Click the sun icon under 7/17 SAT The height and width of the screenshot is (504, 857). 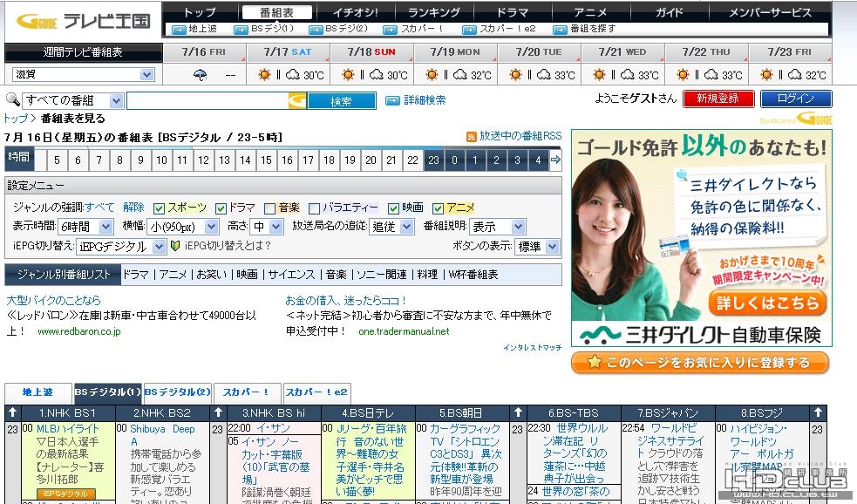click(264, 75)
